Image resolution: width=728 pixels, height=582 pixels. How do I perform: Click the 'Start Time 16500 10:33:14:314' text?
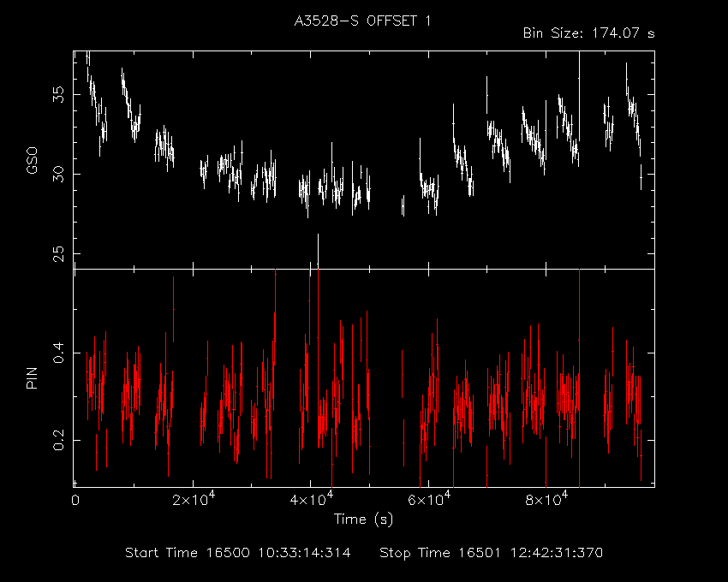[x=238, y=553]
